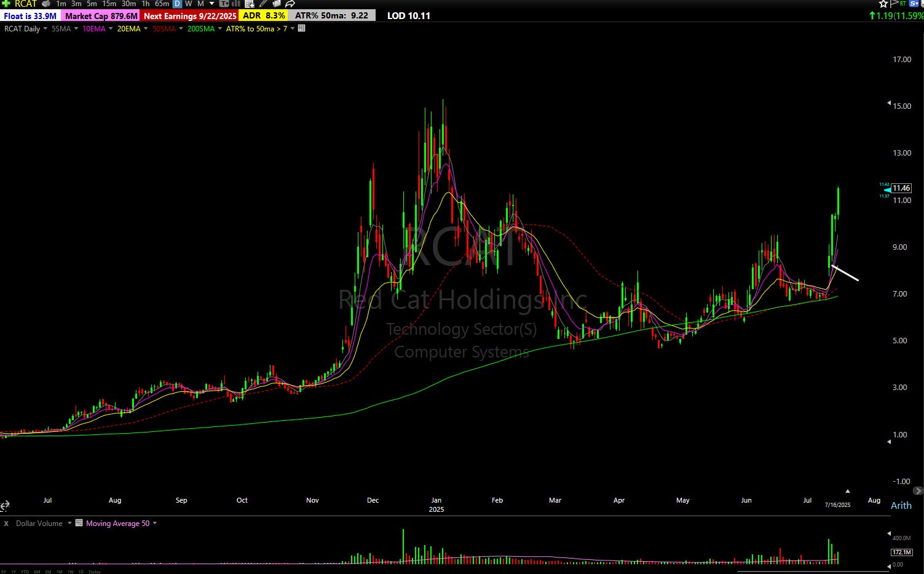Set chart range to 6M

coord(37,572)
